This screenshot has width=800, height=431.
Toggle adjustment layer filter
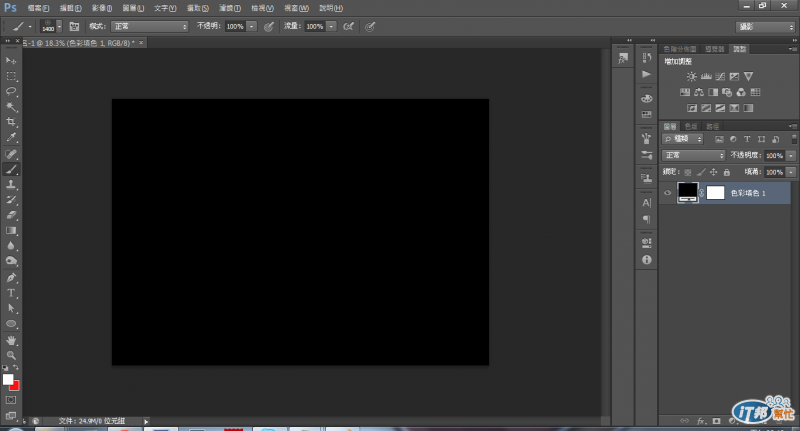pyautogui.click(x=733, y=139)
